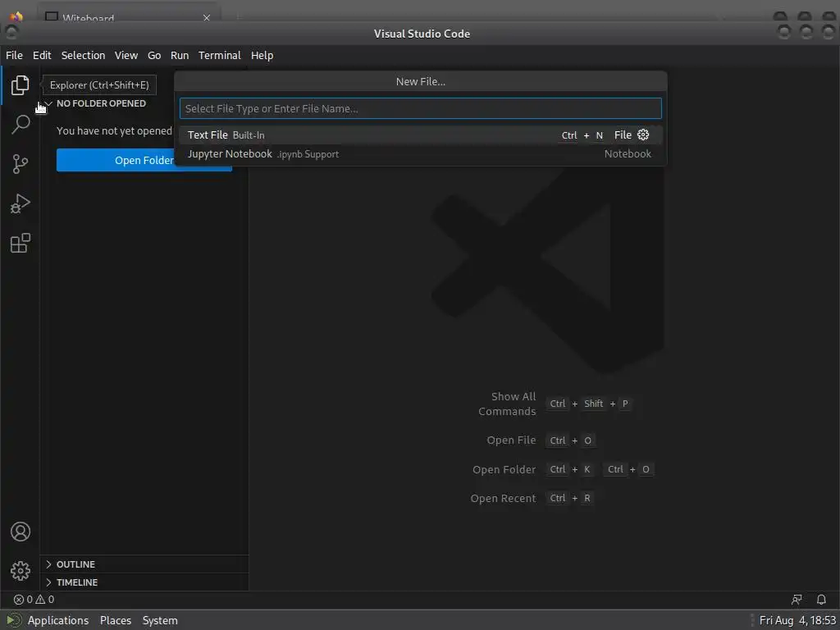The width and height of the screenshot is (840, 630).
Task: Open the Explorer view in activity bar
Action: tap(20, 85)
